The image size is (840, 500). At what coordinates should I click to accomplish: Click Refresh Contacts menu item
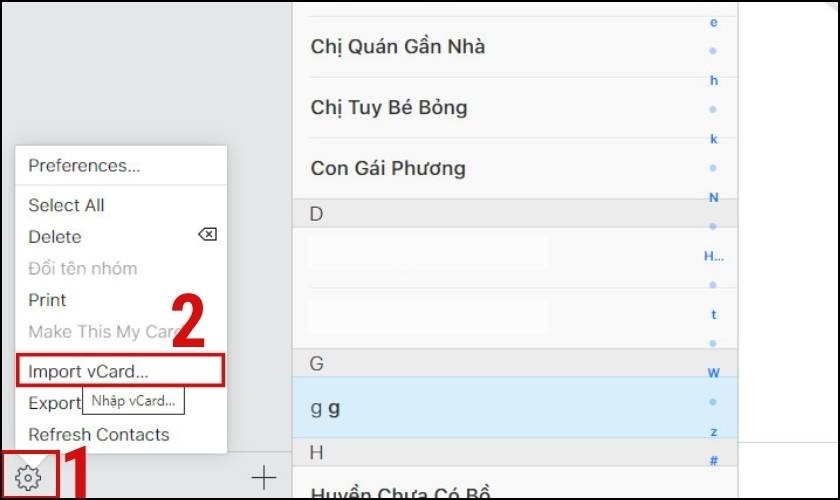(98, 435)
